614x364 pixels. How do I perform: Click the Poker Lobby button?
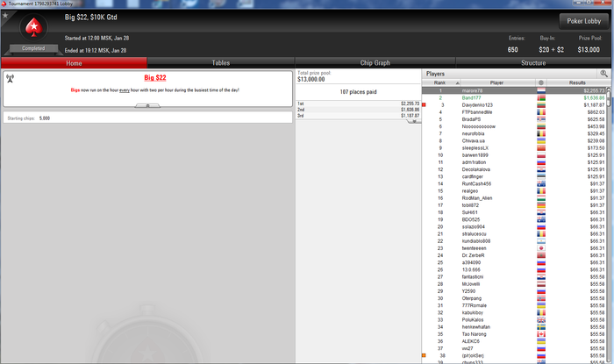click(x=584, y=21)
